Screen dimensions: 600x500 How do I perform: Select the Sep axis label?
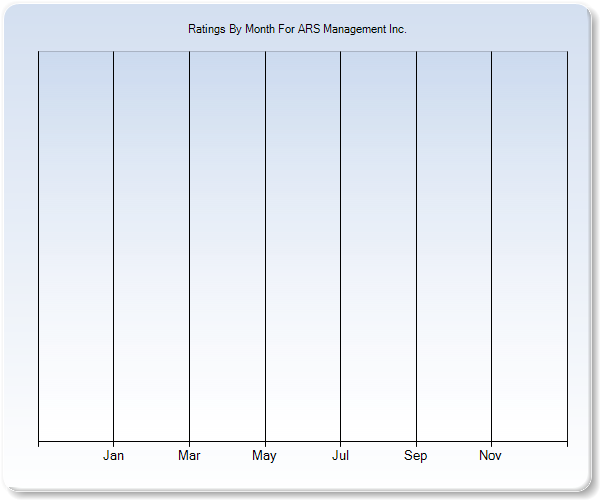click(416, 456)
